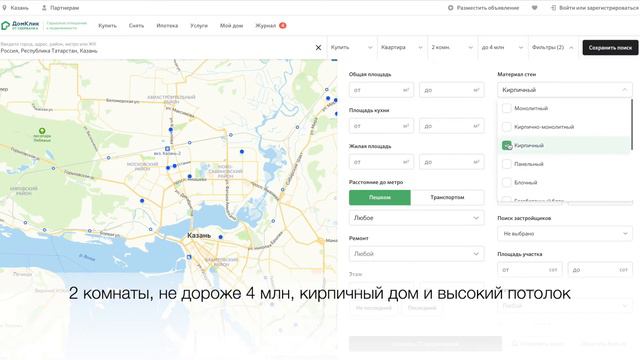Screen dimensions: 640x360
Task: Open the Квартира property type dropdown
Action: [x=402, y=47]
